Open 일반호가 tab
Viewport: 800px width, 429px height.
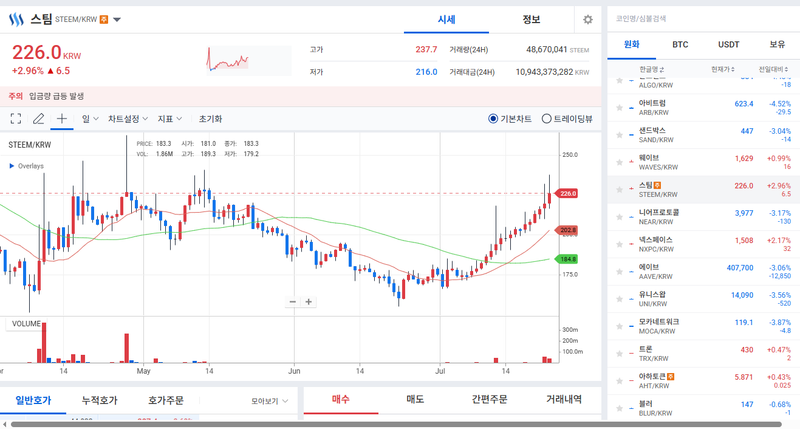33,400
